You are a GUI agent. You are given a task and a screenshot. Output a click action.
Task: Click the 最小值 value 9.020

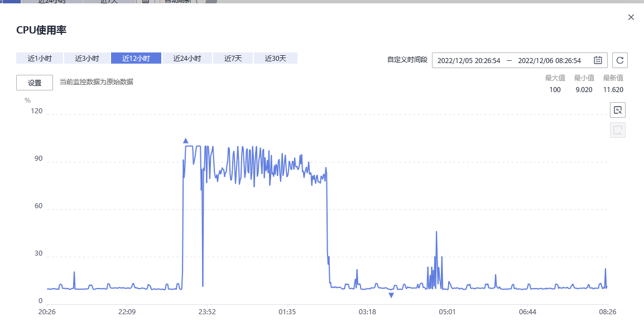[x=584, y=90]
